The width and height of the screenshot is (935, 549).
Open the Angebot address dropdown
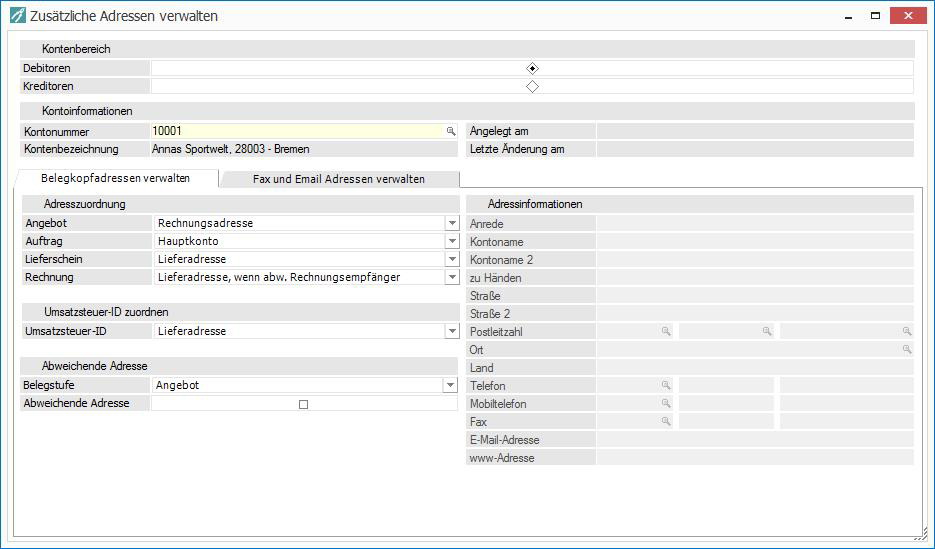click(x=452, y=223)
